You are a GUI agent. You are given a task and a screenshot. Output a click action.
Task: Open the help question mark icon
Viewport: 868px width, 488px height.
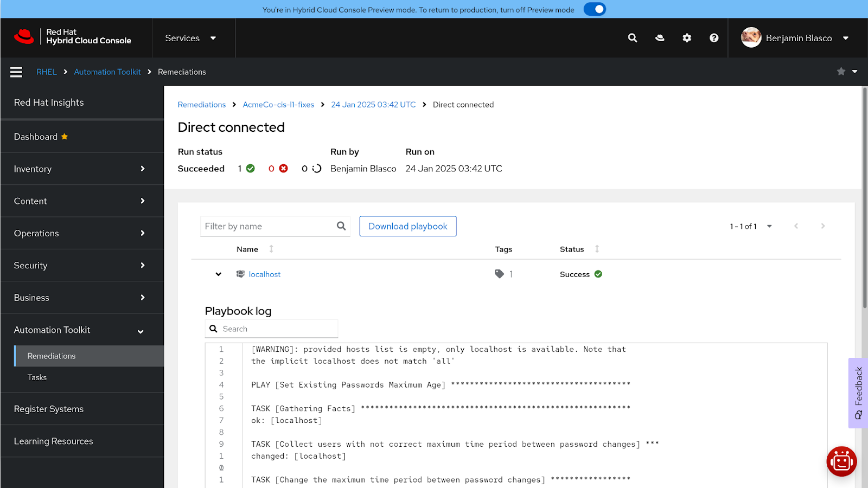tap(714, 38)
